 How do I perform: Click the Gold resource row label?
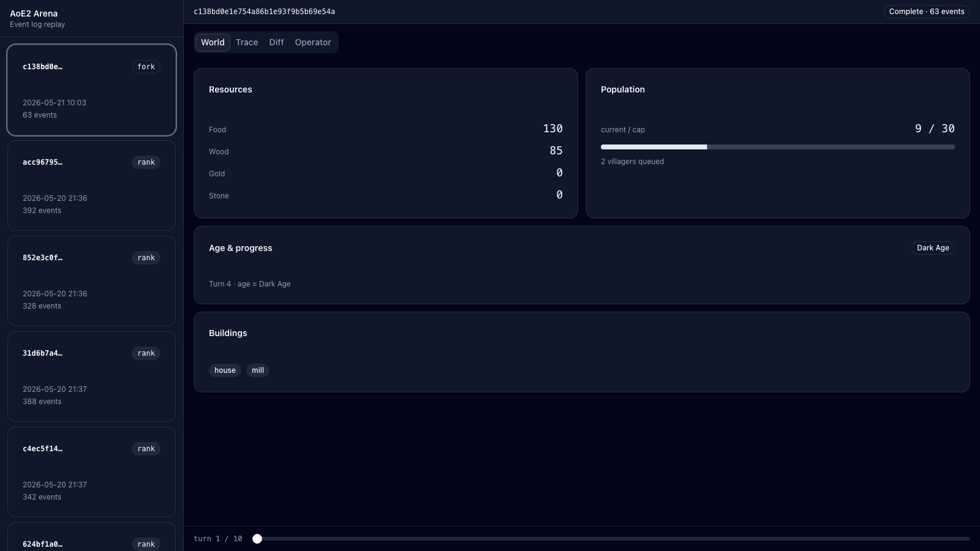pos(217,174)
